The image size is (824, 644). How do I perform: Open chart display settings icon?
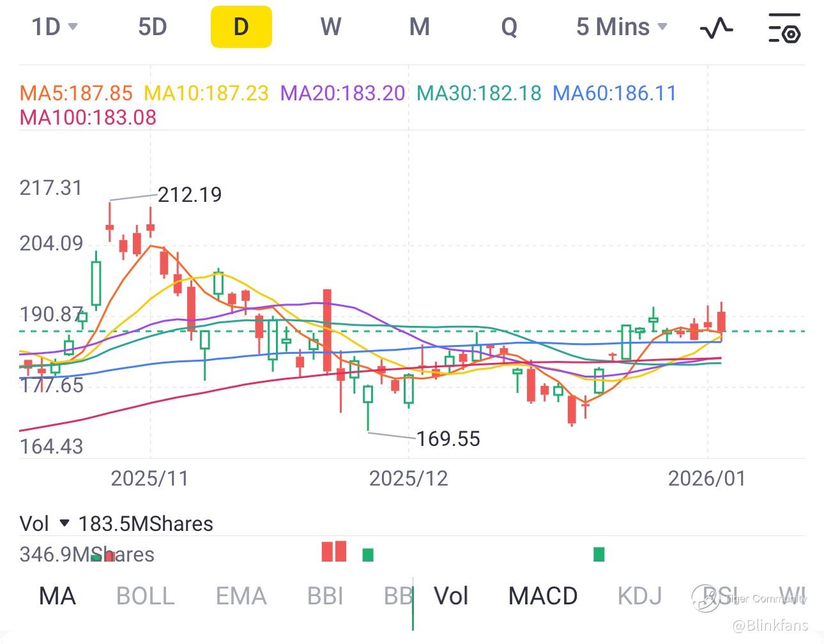(x=784, y=28)
